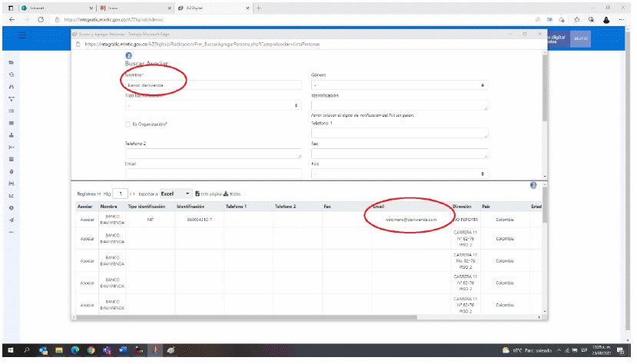Click the binoculars search icon in sidebar
Viewport: 637px width, 364px height.
click(x=12, y=87)
